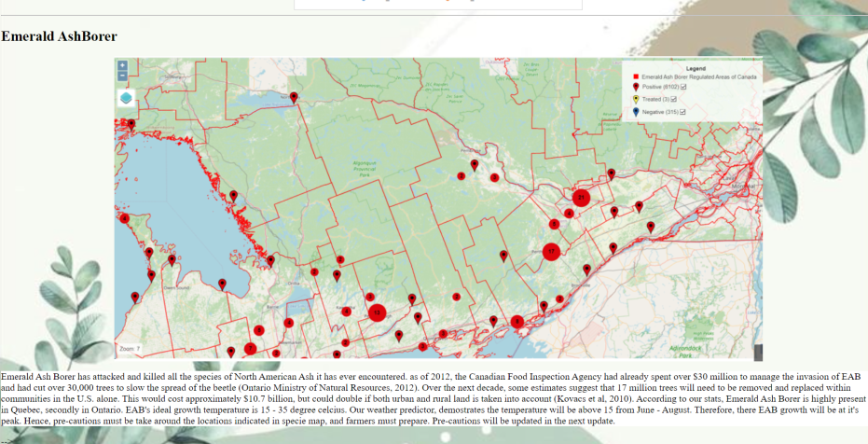Select the pin northeast of cluster 21

pyautogui.click(x=612, y=173)
